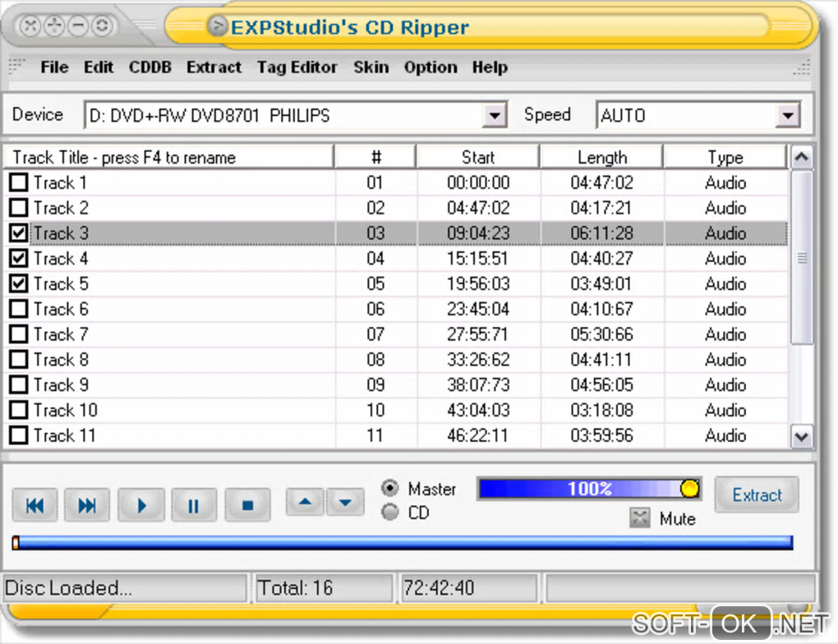This screenshot has height=644, width=838.
Task: Select the CD volume radio button
Action: coord(390,512)
